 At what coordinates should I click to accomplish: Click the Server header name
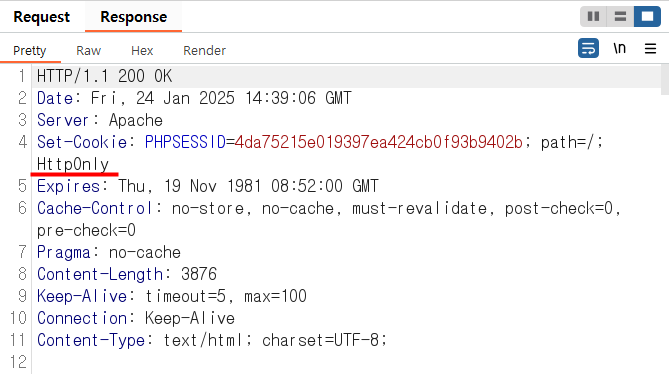63,120
